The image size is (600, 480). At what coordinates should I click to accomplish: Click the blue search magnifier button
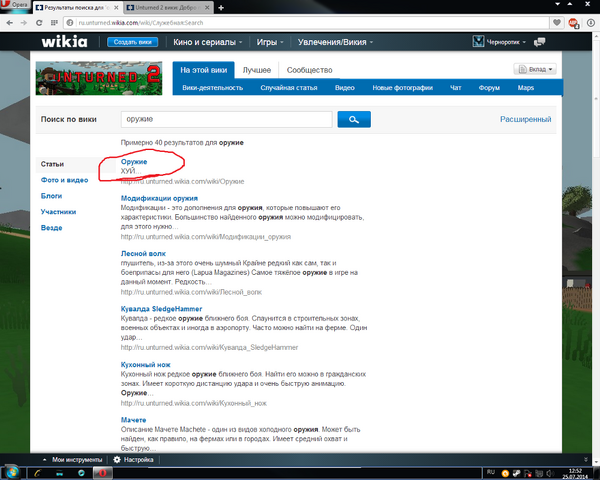354,119
